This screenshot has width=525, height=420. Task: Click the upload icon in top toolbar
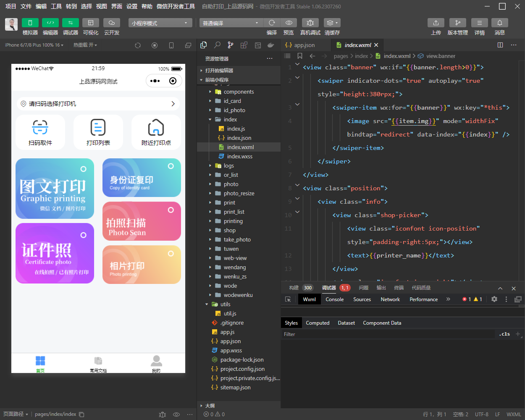click(x=436, y=23)
